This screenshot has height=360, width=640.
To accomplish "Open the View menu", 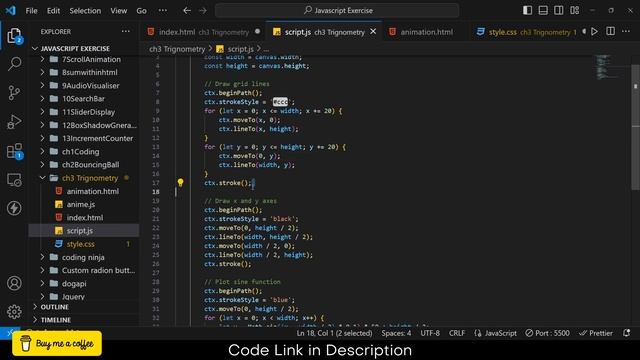I will tap(118, 11).
